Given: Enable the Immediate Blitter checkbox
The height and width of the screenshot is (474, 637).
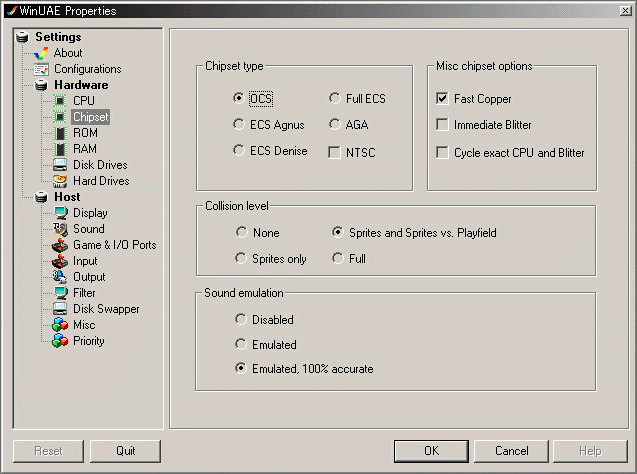Looking at the screenshot, I should [x=443, y=125].
